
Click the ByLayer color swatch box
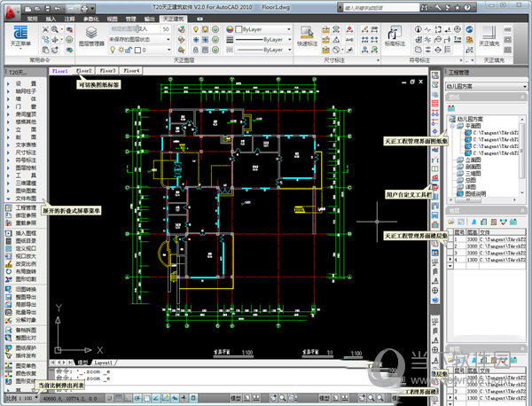click(239, 29)
